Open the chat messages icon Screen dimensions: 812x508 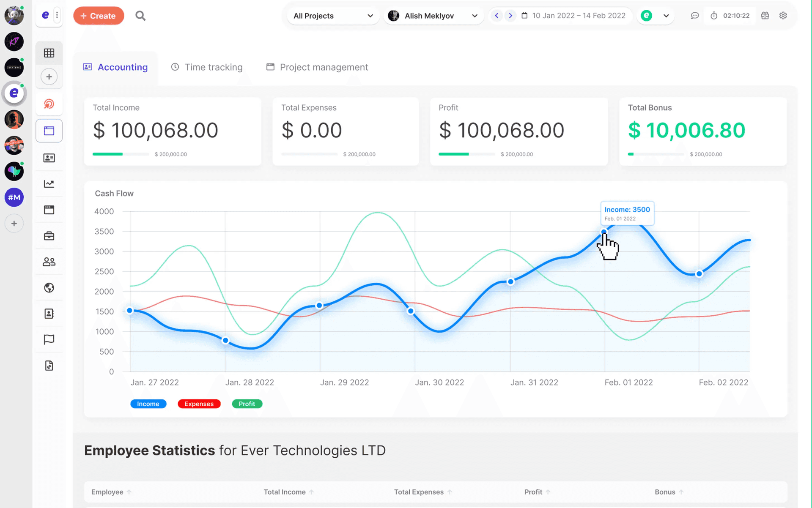(x=694, y=16)
